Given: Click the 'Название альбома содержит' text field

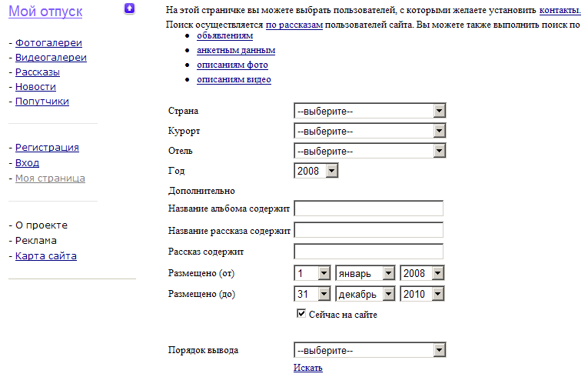Looking at the screenshot, I should 368,208.
